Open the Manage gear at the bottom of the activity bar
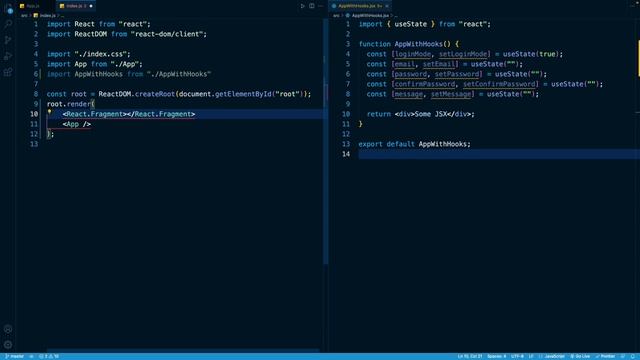The image size is (640, 360). tap(8, 344)
